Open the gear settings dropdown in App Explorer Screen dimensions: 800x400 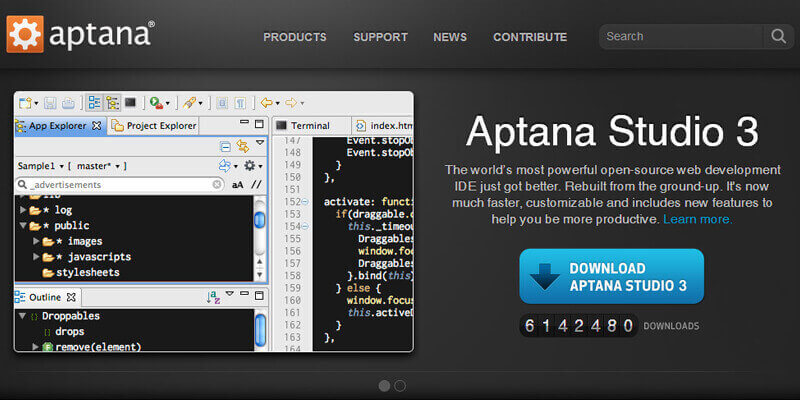(250, 165)
